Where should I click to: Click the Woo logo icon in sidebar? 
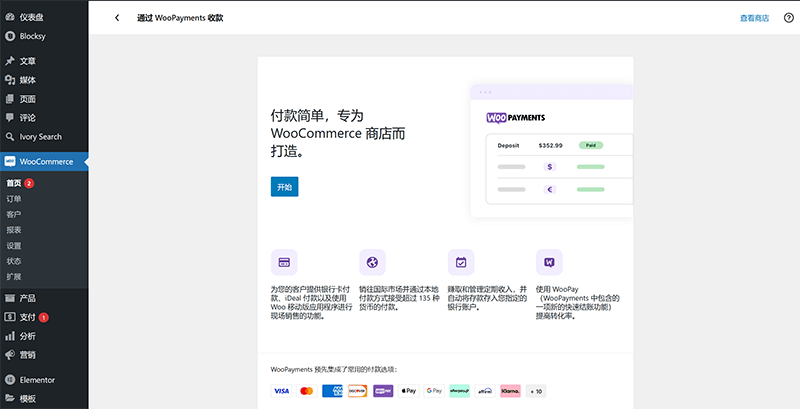10,162
